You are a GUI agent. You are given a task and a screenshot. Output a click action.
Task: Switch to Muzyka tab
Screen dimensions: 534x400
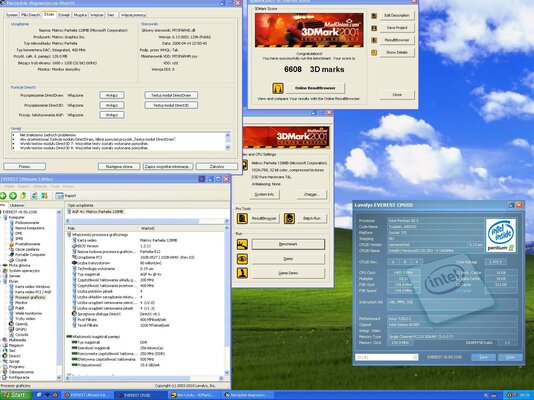coord(80,15)
